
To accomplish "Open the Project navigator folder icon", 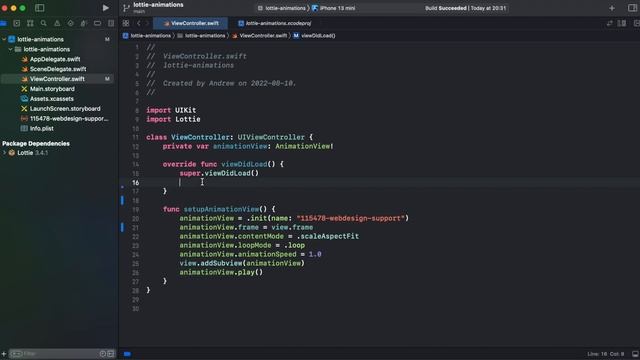I will 4,23.
